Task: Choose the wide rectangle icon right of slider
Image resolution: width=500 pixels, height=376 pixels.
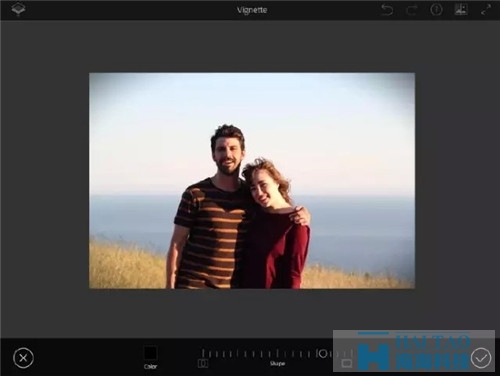Action: pyautogui.click(x=347, y=362)
